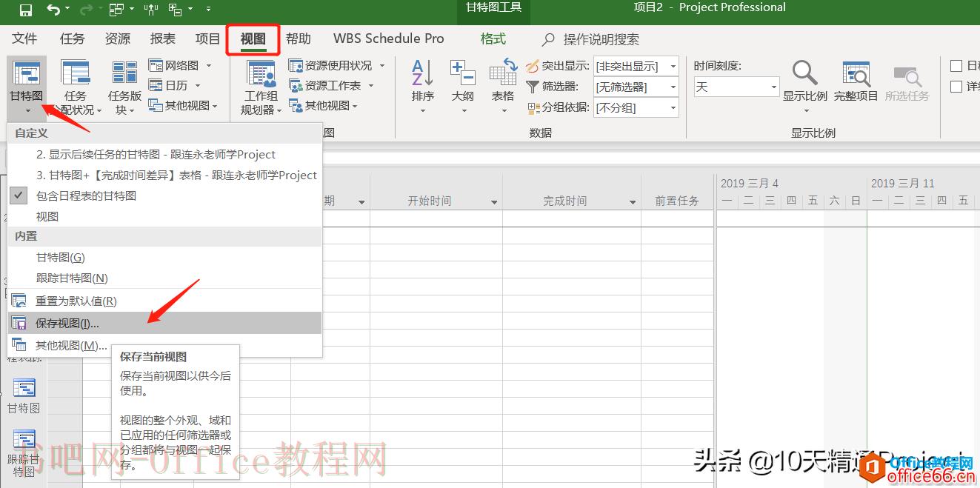Click the 操作说明搜索 search box
The height and width of the screenshot is (488, 980).
pyautogui.click(x=601, y=39)
